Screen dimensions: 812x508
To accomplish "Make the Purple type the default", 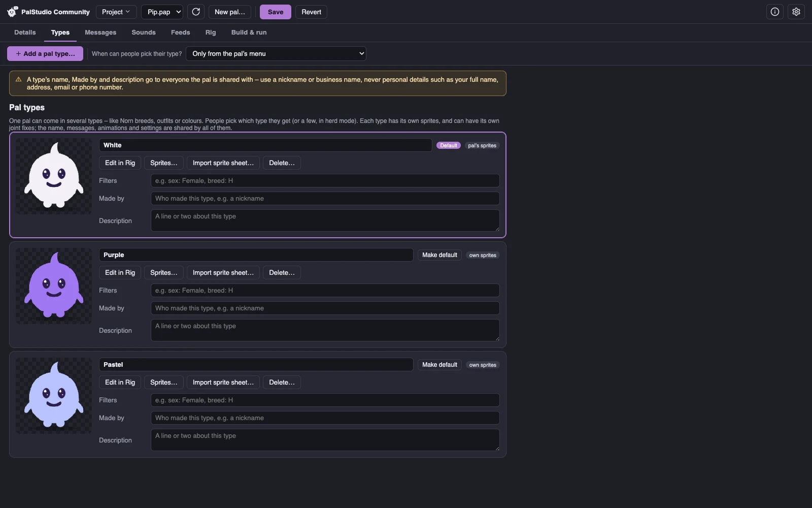I will pyautogui.click(x=439, y=255).
